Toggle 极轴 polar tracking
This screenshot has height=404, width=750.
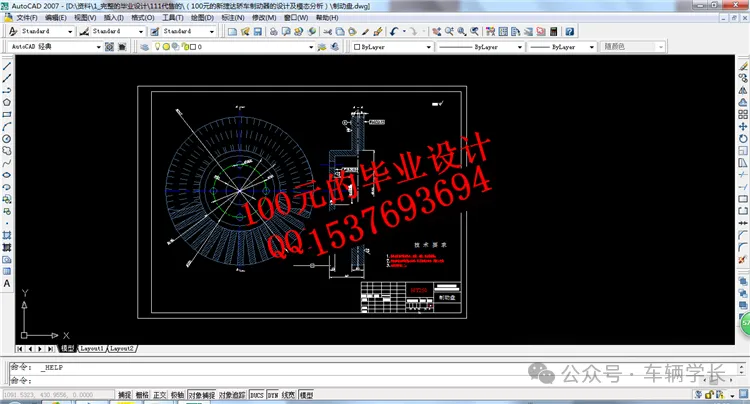point(177,395)
